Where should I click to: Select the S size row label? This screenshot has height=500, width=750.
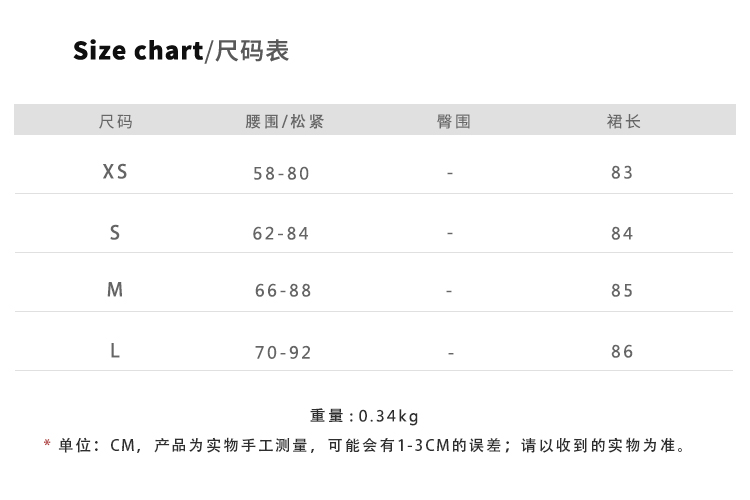pyautogui.click(x=115, y=233)
